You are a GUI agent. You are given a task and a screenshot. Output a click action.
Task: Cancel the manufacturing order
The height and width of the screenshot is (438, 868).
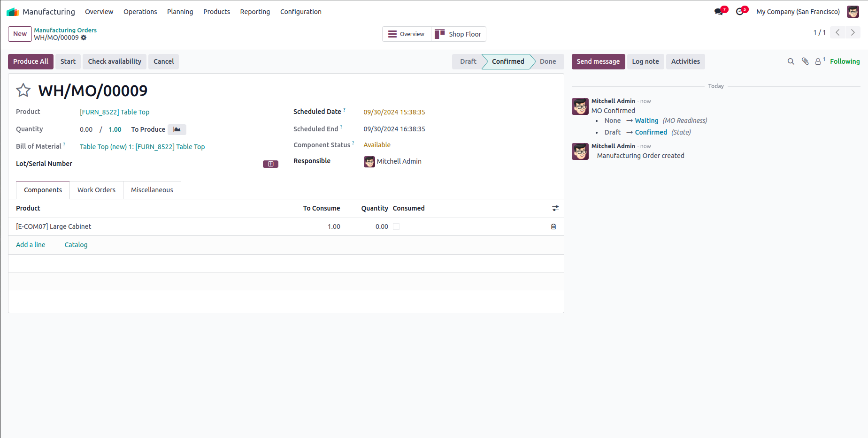[x=164, y=61]
